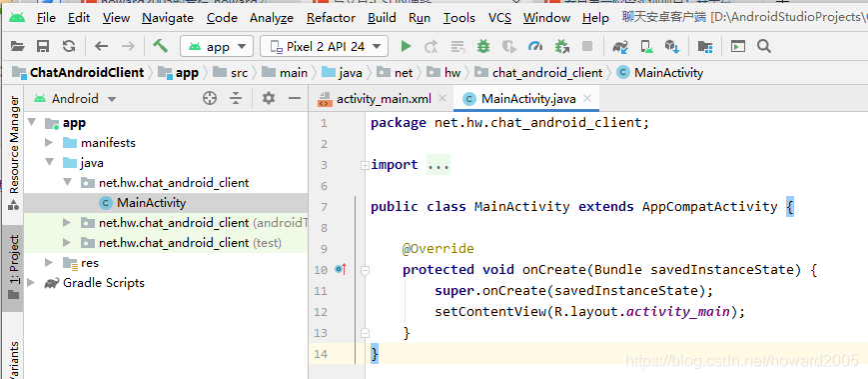Select Gradle Scripts in the project tree

tap(104, 283)
